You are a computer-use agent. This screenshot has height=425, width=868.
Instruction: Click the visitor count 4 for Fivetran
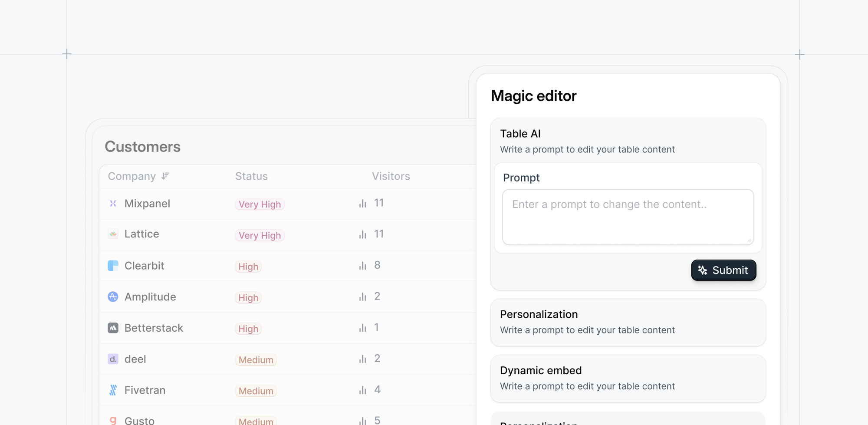click(x=378, y=389)
